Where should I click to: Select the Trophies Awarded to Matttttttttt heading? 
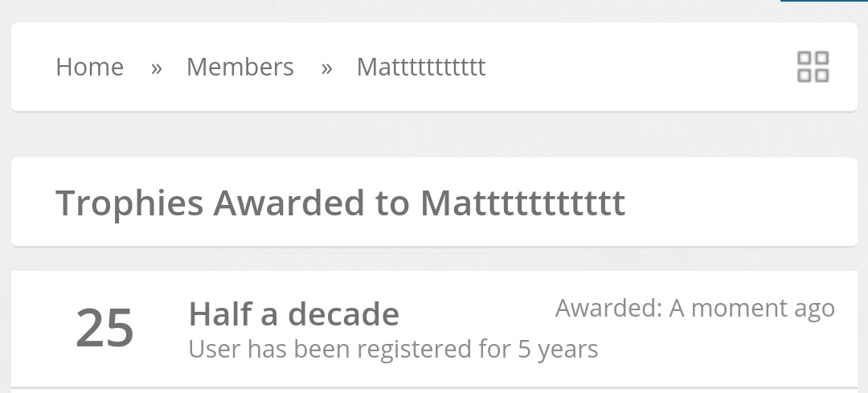pyautogui.click(x=341, y=203)
